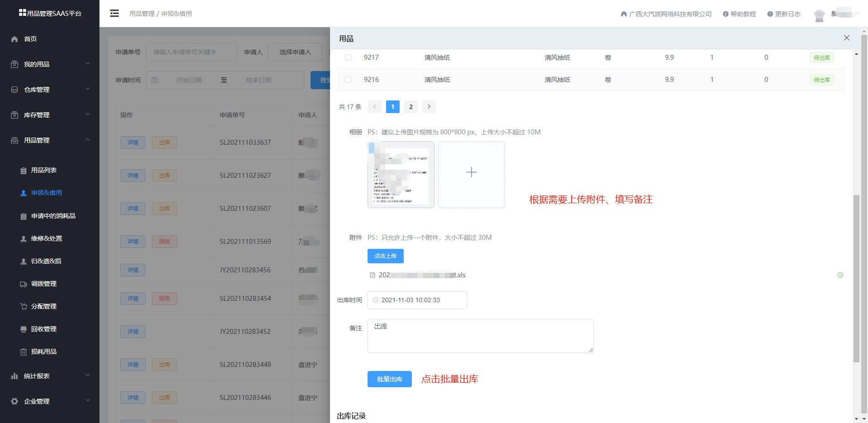Screen dimensions: 868x423
Task: Click the 批量出库 button
Action: (x=390, y=379)
